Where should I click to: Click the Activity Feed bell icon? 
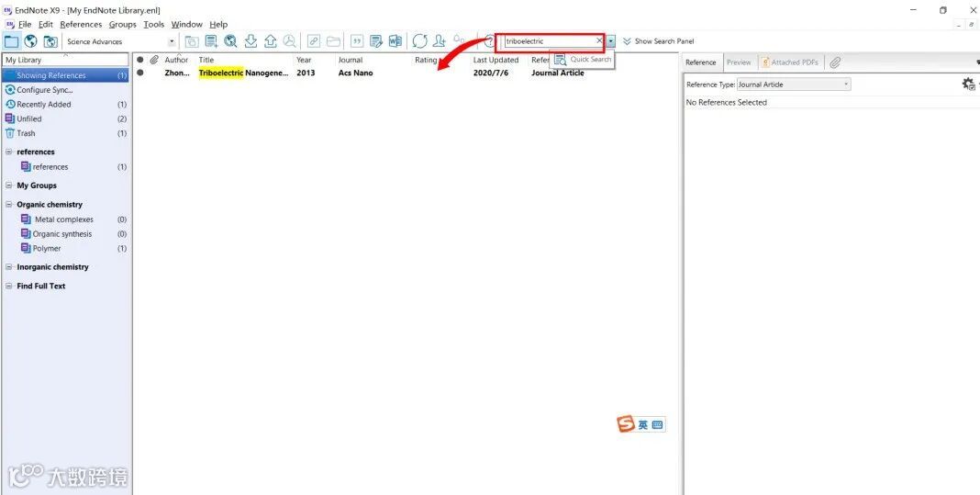(458, 40)
